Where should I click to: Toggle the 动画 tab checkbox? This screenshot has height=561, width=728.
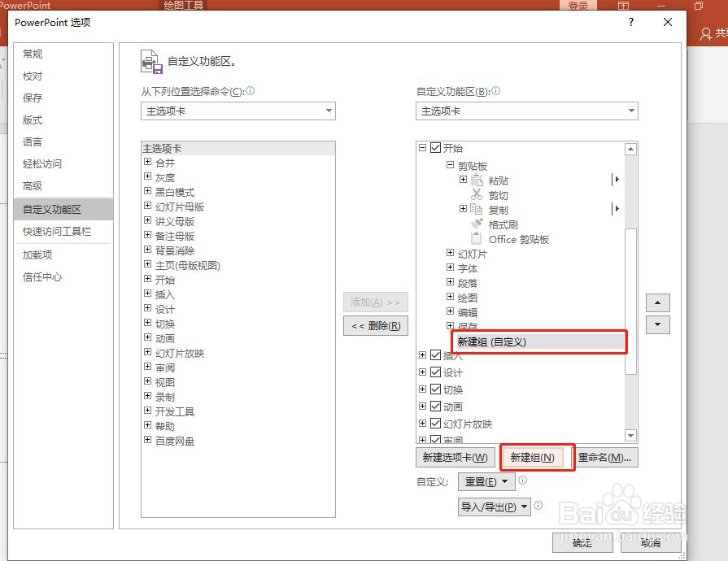(435, 407)
